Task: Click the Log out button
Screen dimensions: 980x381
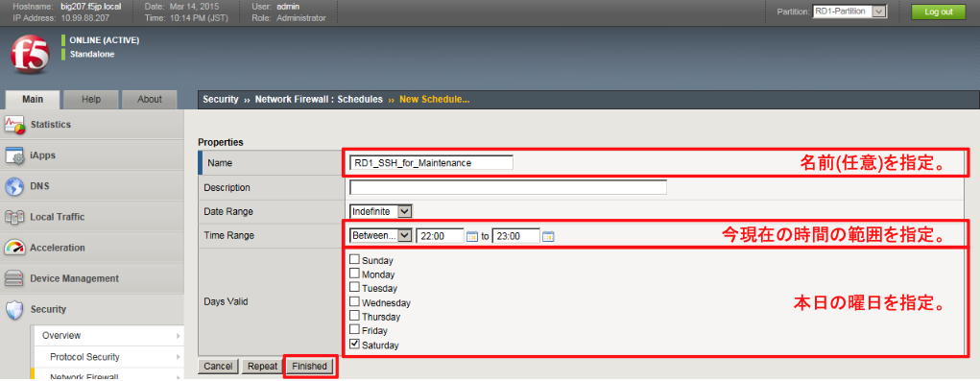Action: (938, 12)
